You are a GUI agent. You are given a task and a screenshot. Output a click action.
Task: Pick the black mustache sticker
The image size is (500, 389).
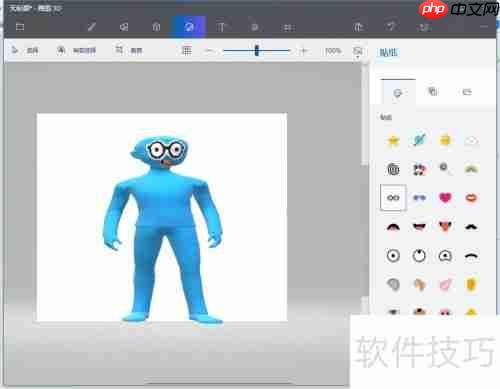(471, 227)
